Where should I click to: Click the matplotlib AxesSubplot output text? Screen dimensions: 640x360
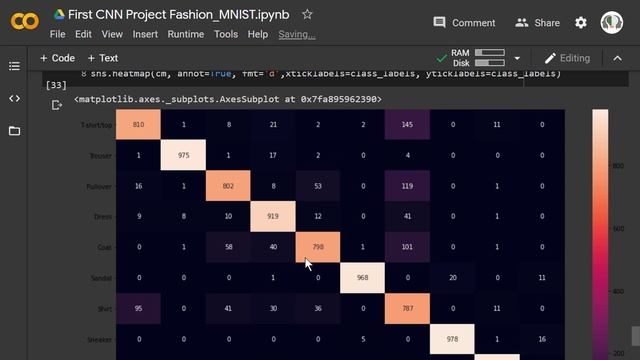[x=228, y=99]
